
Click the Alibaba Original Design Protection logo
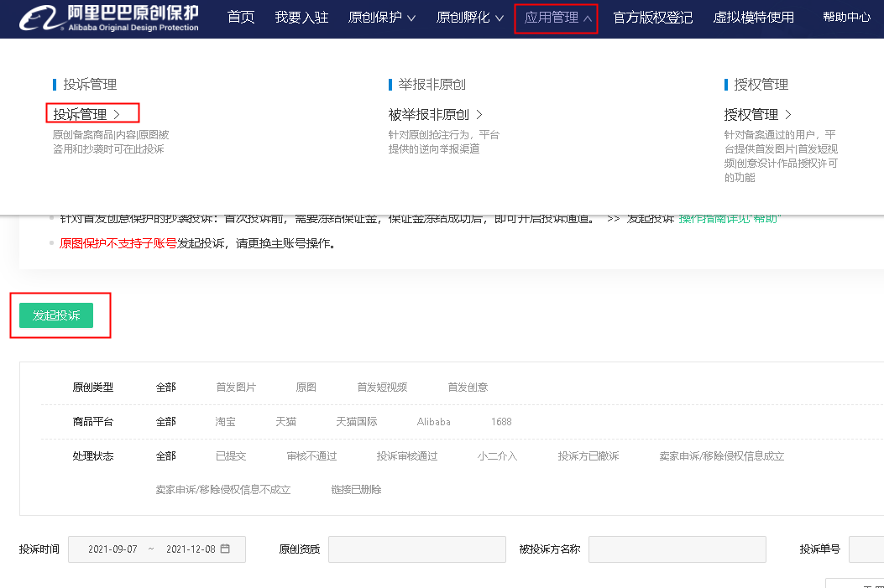click(x=109, y=18)
